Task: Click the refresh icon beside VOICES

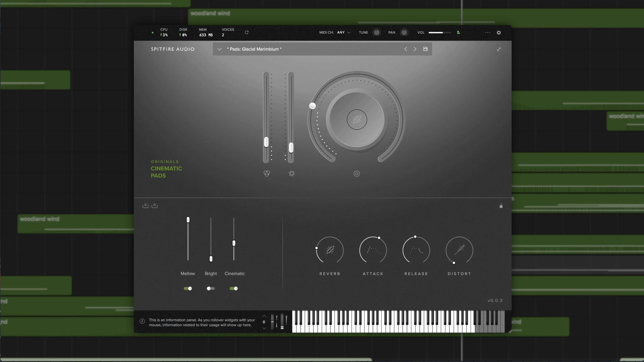Action: [x=247, y=32]
